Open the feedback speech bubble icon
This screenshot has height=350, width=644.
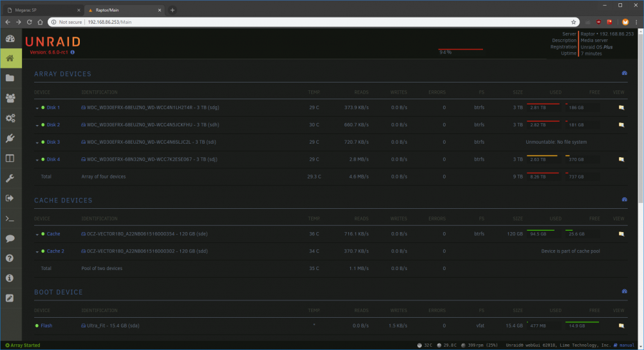tap(10, 238)
